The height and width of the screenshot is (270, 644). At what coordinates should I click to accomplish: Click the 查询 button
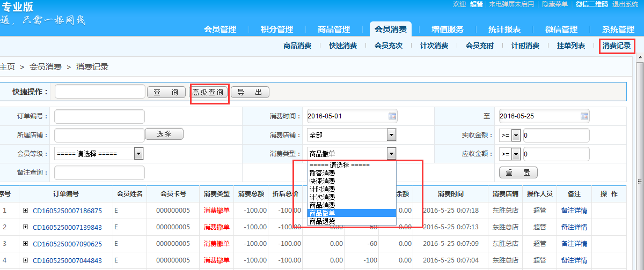(166, 92)
